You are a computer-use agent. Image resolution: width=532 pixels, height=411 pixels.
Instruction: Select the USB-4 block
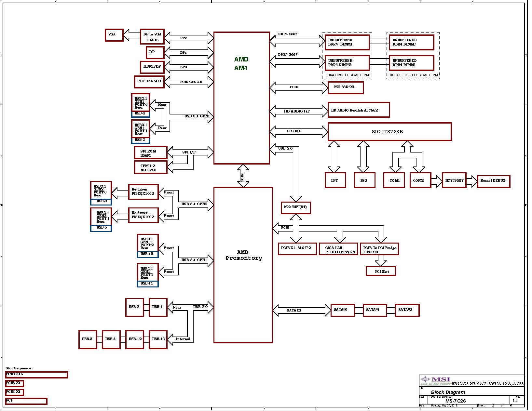coord(111,339)
